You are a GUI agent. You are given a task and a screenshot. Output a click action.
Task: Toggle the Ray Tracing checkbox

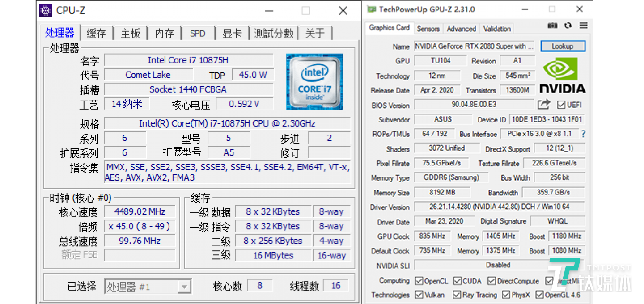[x=457, y=295]
